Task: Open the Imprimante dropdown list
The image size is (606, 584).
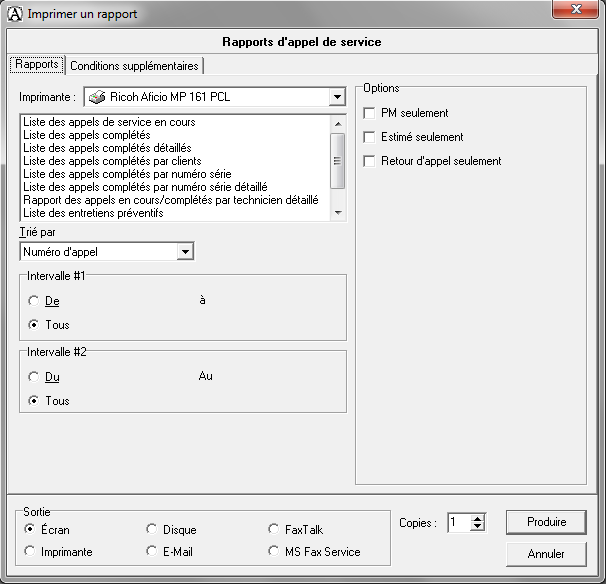Action: [337, 97]
